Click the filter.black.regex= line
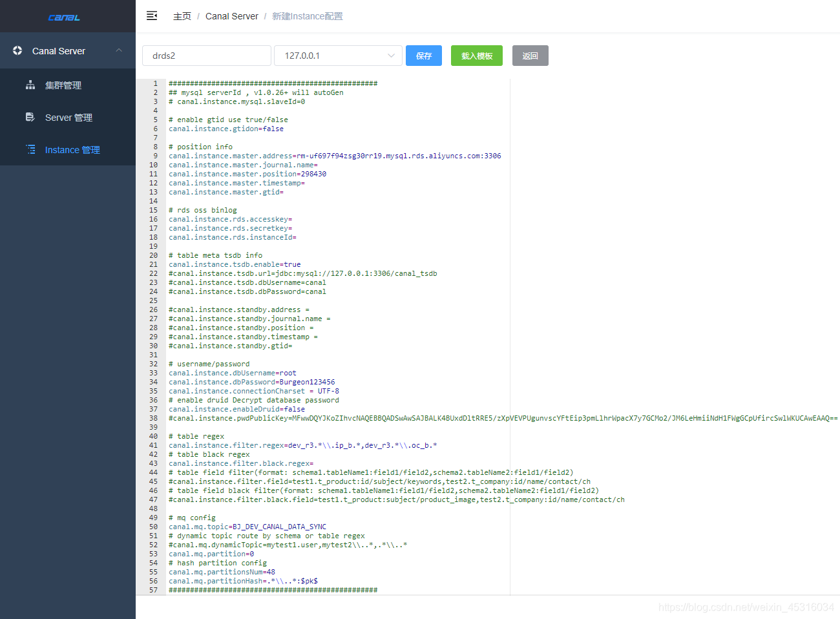Viewport: 840px width, 619px height. [241, 463]
